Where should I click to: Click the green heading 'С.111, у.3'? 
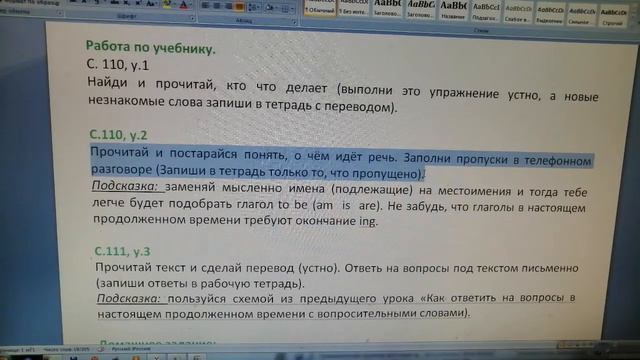coord(122,251)
